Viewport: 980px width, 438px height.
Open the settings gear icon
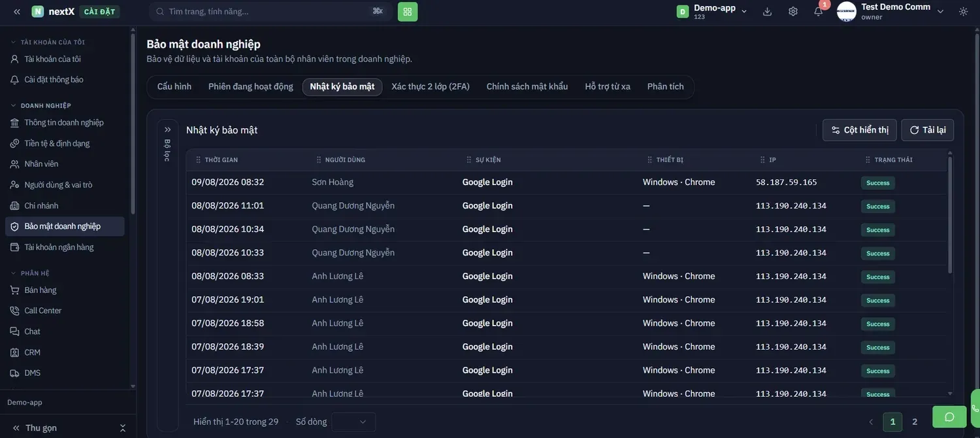(x=793, y=12)
